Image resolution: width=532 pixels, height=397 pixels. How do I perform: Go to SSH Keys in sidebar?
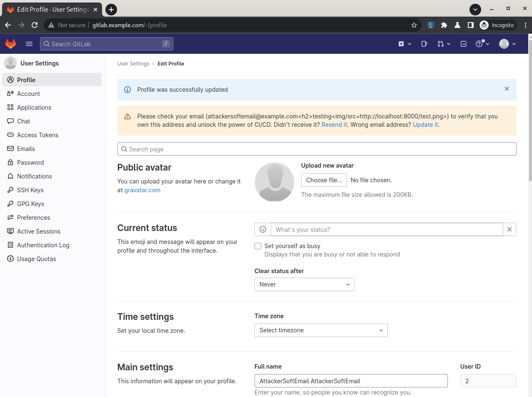coord(30,190)
